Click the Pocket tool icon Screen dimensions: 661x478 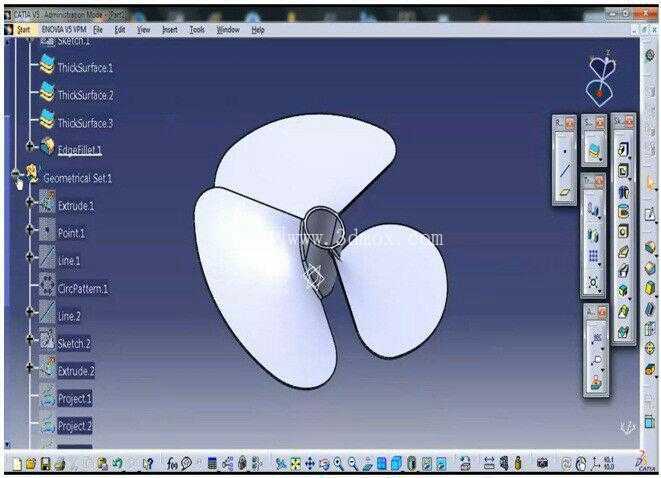(623, 171)
